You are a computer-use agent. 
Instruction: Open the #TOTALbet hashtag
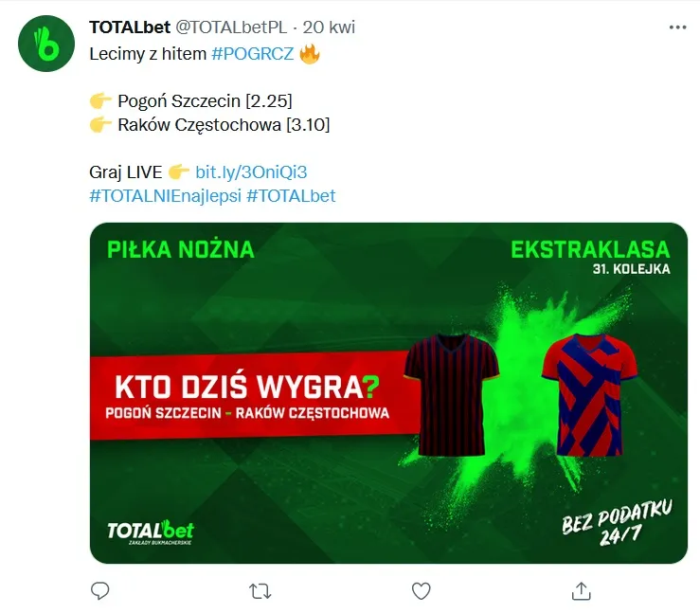[x=291, y=195]
